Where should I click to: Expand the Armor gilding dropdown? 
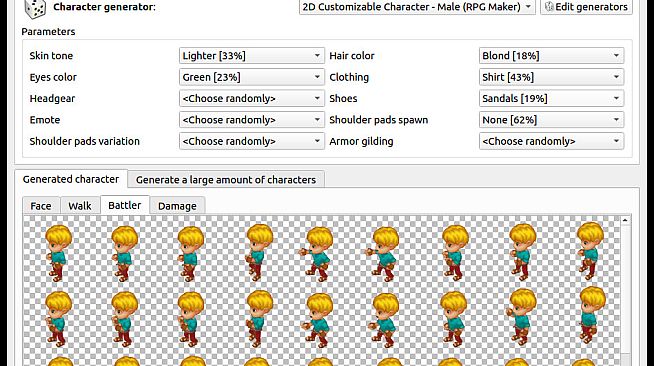(551, 141)
